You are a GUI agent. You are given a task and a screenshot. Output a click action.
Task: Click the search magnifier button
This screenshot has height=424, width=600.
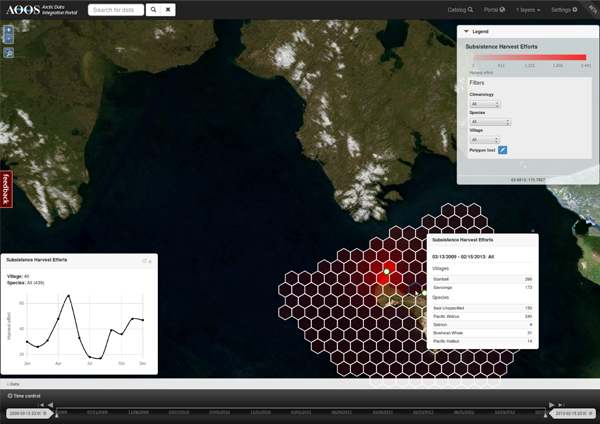tap(153, 10)
